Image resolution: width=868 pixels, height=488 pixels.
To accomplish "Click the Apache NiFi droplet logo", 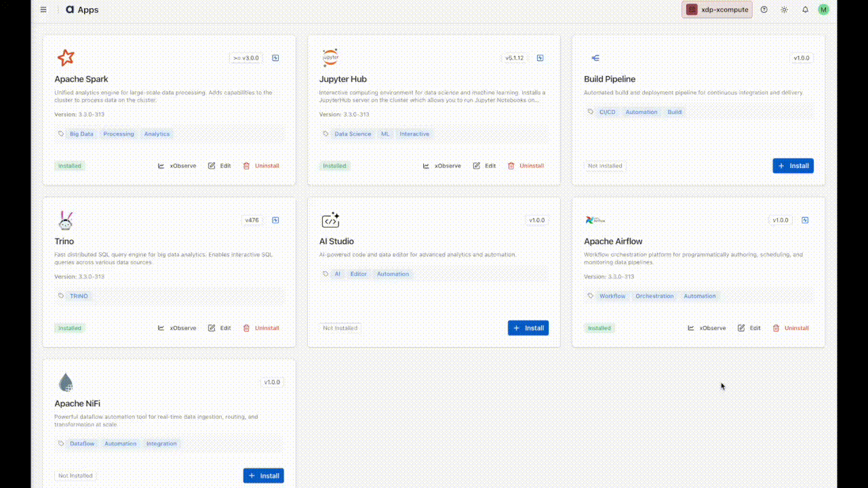I will (x=66, y=382).
